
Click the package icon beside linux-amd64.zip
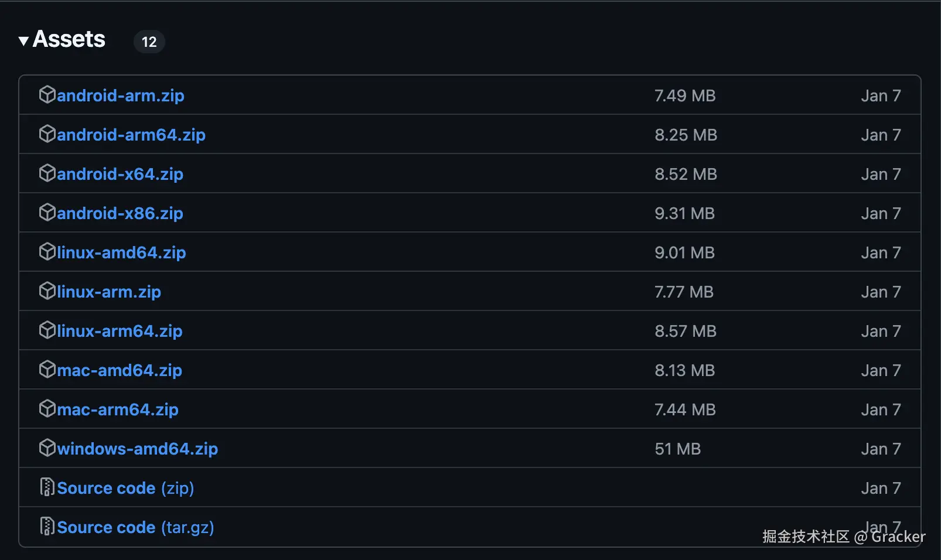click(x=47, y=252)
